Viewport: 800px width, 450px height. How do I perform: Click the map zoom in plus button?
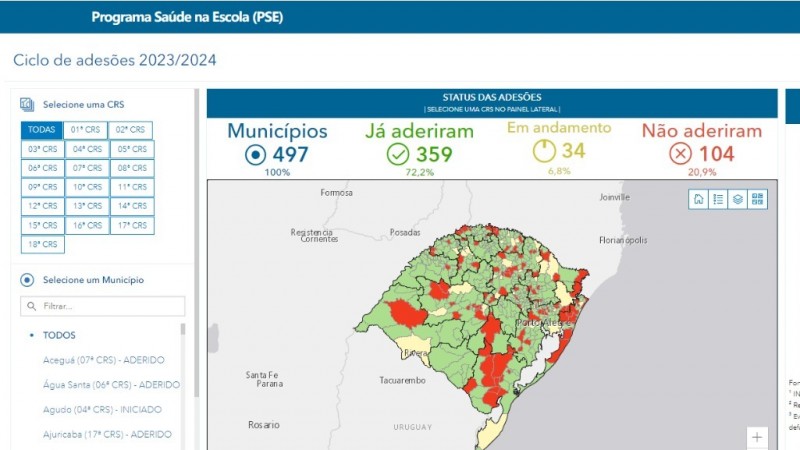tap(757, 437)
